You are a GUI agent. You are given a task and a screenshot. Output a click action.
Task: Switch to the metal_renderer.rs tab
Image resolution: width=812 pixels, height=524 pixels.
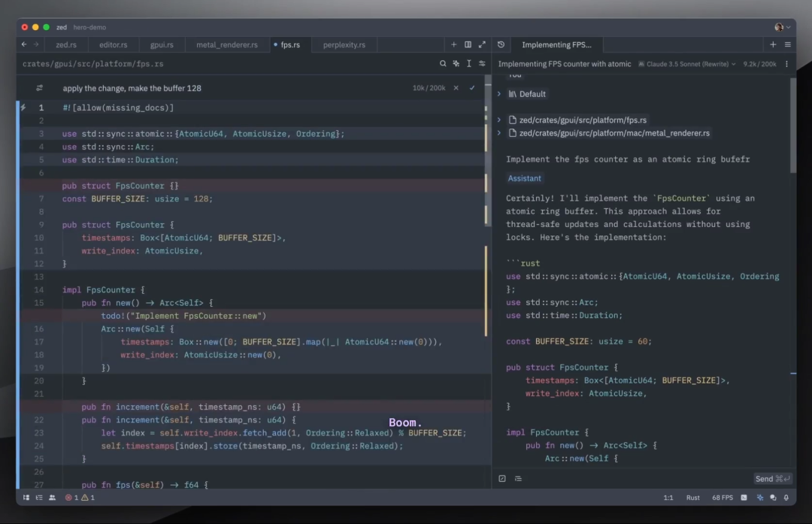click(x=227, y=44)
